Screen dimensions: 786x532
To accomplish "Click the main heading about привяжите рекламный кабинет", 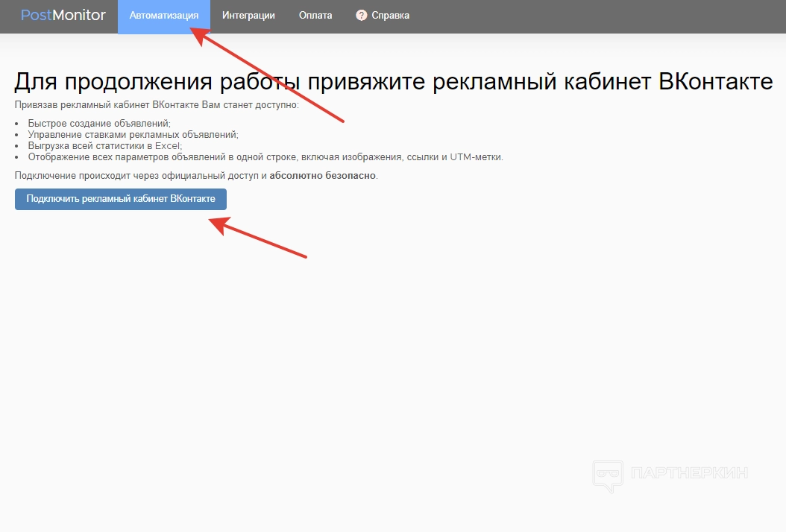I will tap(393, 80).
